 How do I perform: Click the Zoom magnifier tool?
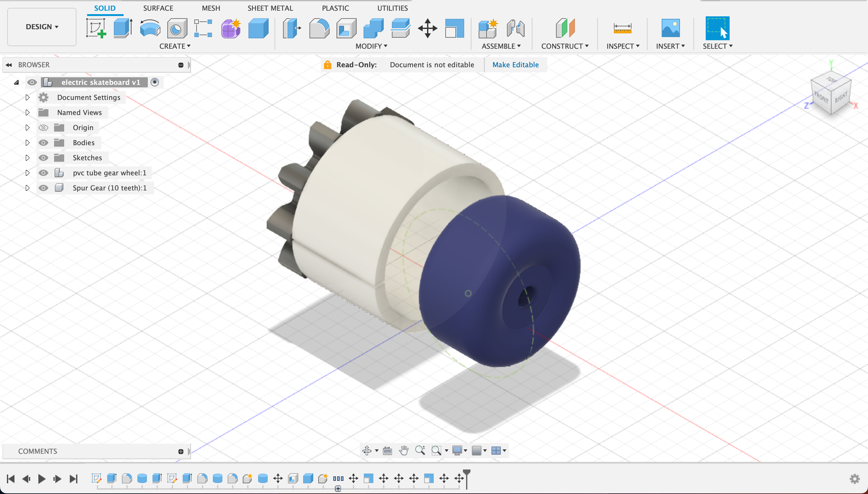click(x=420, y=450)
